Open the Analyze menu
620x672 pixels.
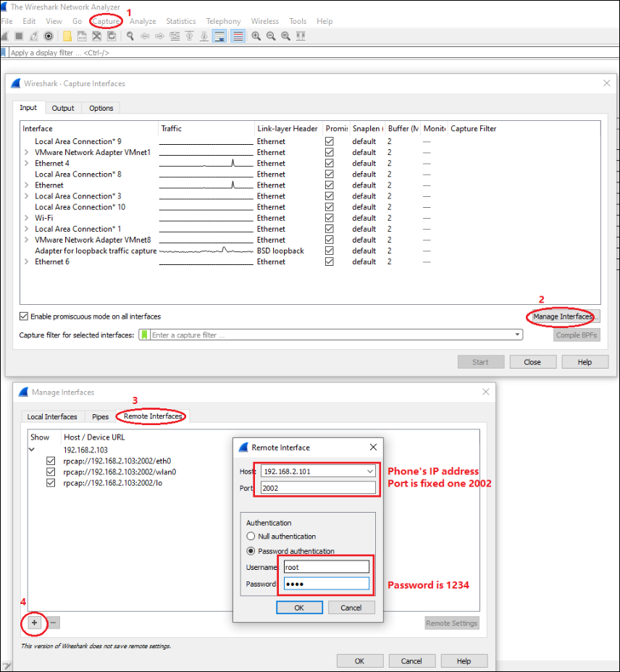[143, 21]
